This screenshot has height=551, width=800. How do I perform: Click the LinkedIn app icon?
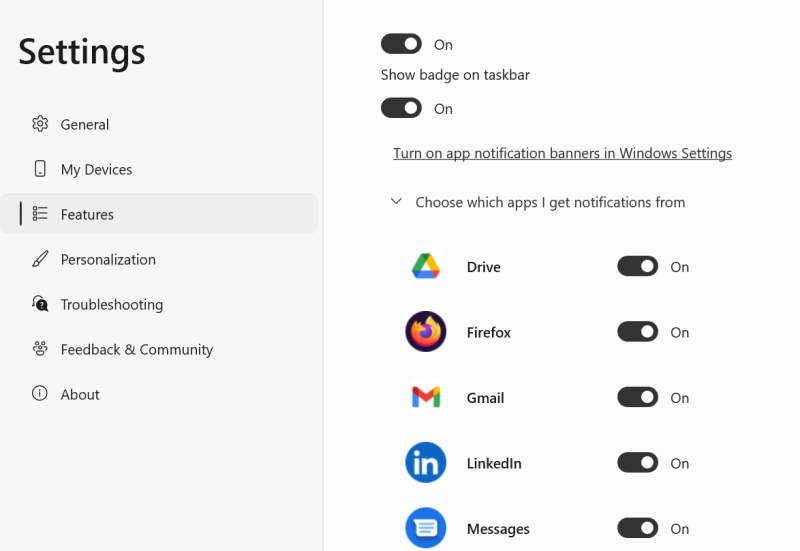click(x=426, y=463)
